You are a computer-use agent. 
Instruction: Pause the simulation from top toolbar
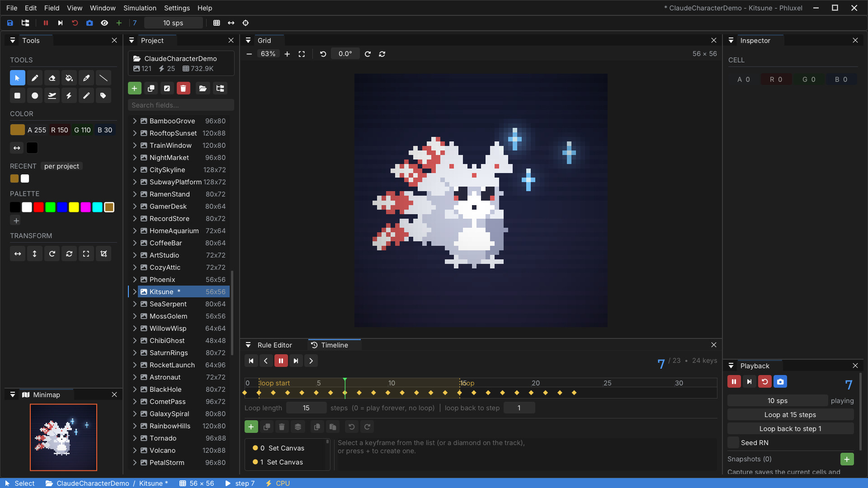click(x=46, y=23)
